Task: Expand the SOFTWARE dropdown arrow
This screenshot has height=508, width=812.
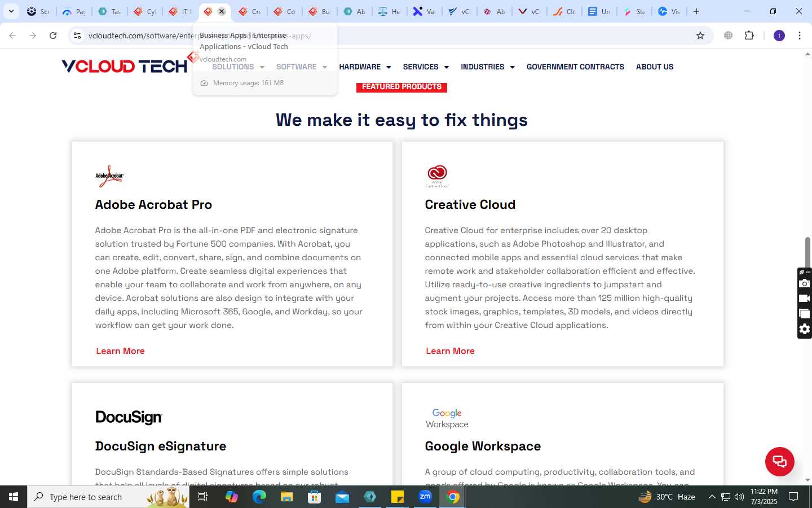Action: click(x=324, y=67)
